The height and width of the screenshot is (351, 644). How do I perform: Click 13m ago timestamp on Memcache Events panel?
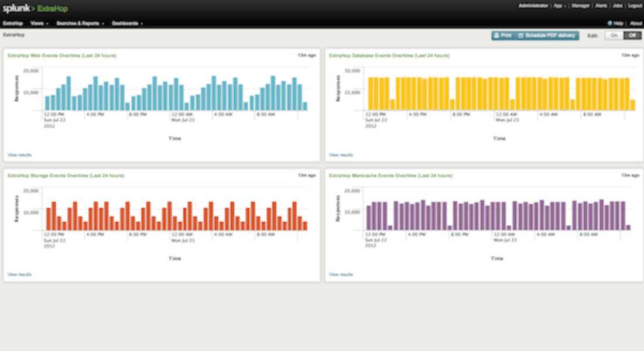click(630, 175)
